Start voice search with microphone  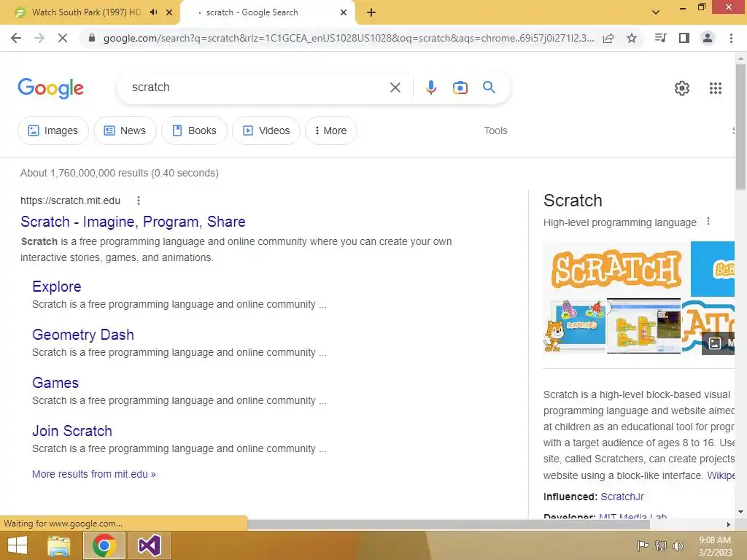(430, 87)
